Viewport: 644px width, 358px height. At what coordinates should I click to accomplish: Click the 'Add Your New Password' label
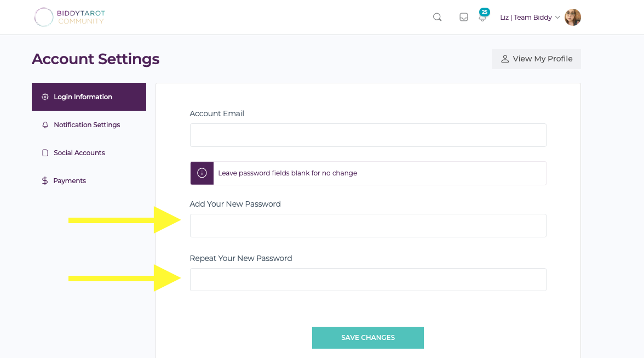[x=235, y=204]
